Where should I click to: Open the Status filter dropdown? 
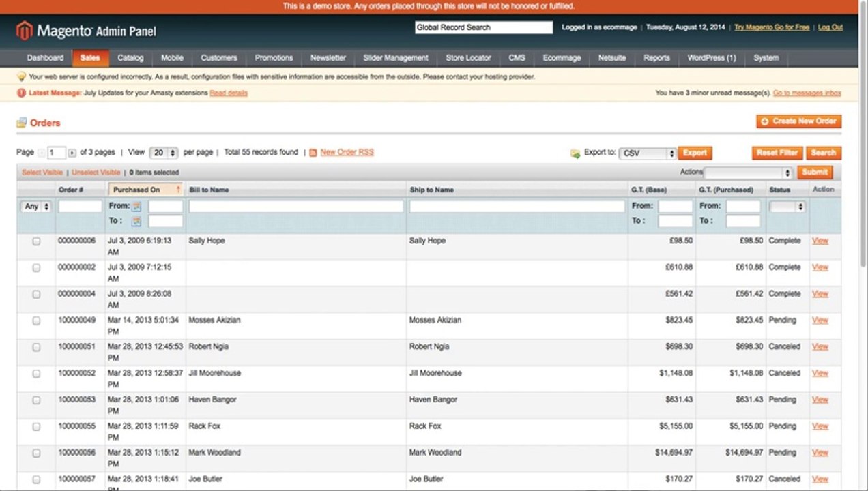click(x=787, y=206)
